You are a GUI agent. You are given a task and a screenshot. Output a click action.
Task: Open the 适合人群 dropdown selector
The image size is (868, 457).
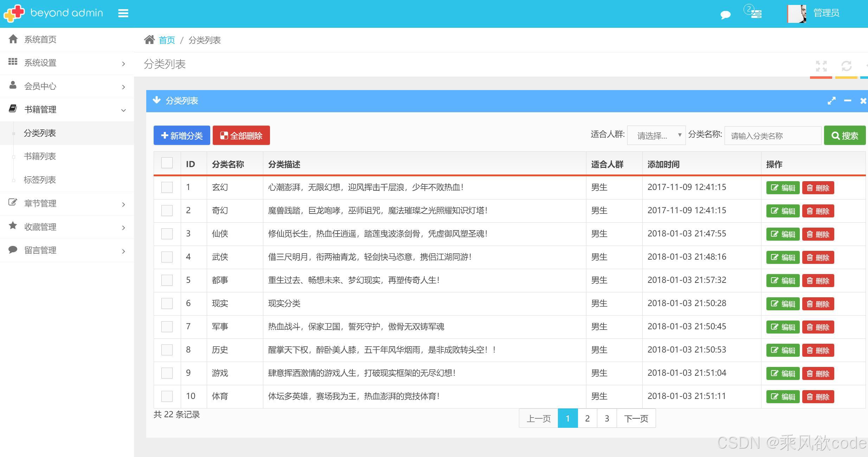click(x=656, y=135)
